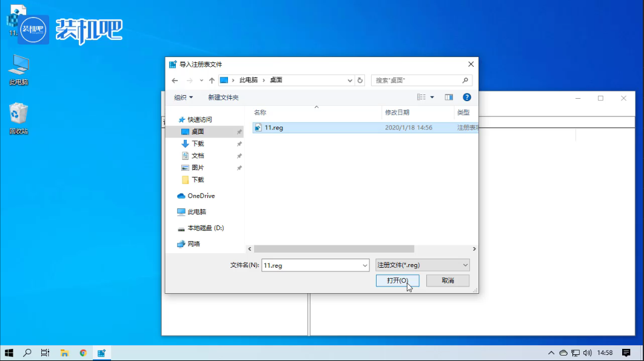
Task: Click the Help icon in the dialog toolbar
Action: [466, 97]
